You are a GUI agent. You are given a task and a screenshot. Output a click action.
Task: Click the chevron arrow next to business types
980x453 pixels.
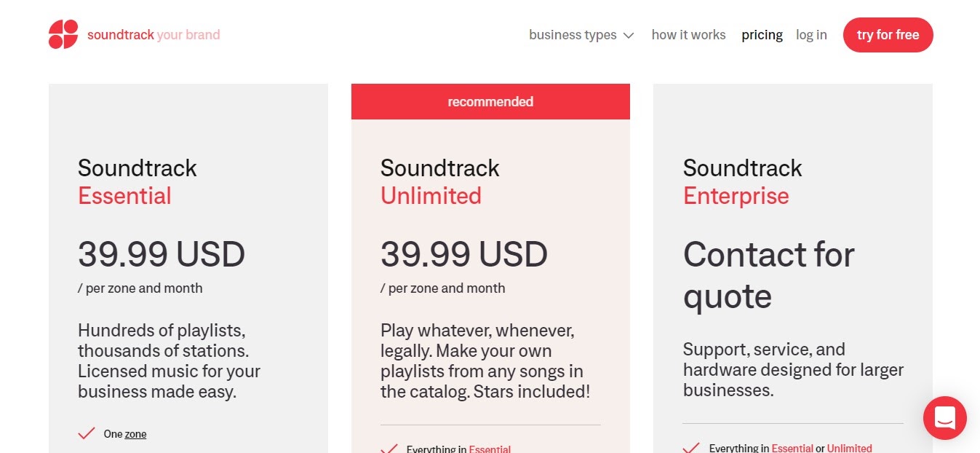(629, 36)
